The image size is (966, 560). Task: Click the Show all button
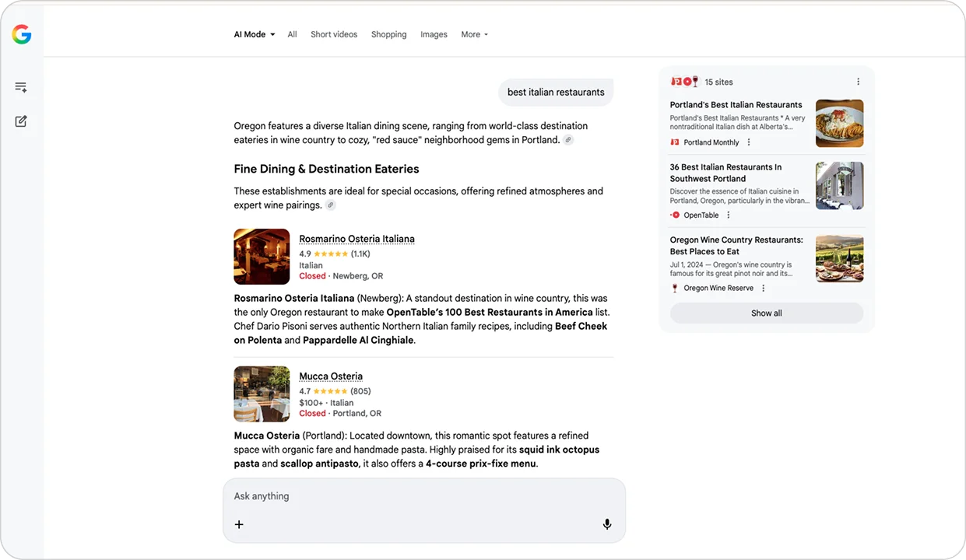click(x=767, y=313)
